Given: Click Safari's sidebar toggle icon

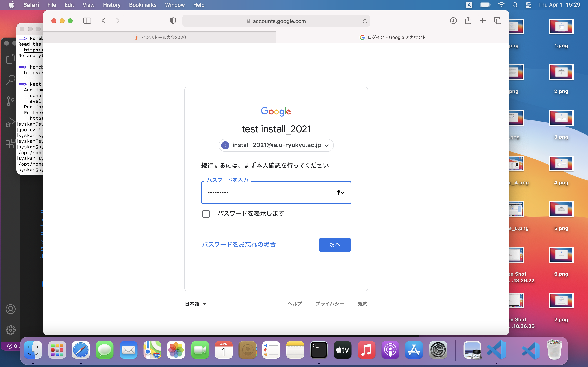Looking at the screenshot, I should tap(87, 21).
